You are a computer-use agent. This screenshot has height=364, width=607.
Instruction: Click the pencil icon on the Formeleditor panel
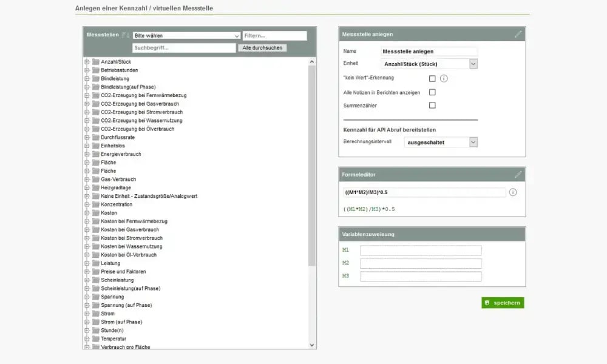(518, 174)
